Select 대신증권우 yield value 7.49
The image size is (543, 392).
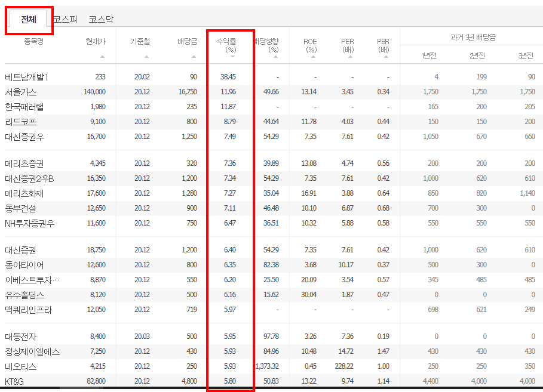pos(229,136)
